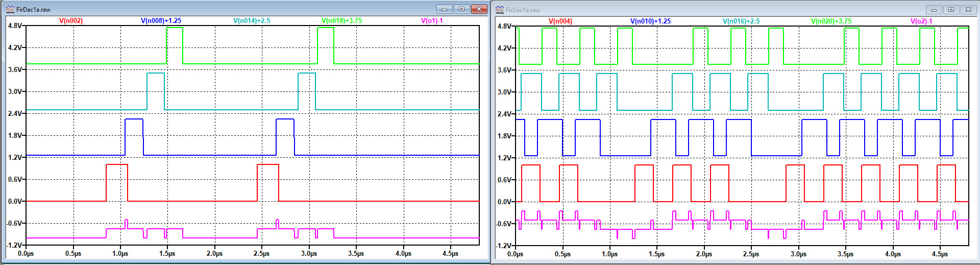
Task: Click 4.8V axis label in right plot
Action: (x=504, y=26)
